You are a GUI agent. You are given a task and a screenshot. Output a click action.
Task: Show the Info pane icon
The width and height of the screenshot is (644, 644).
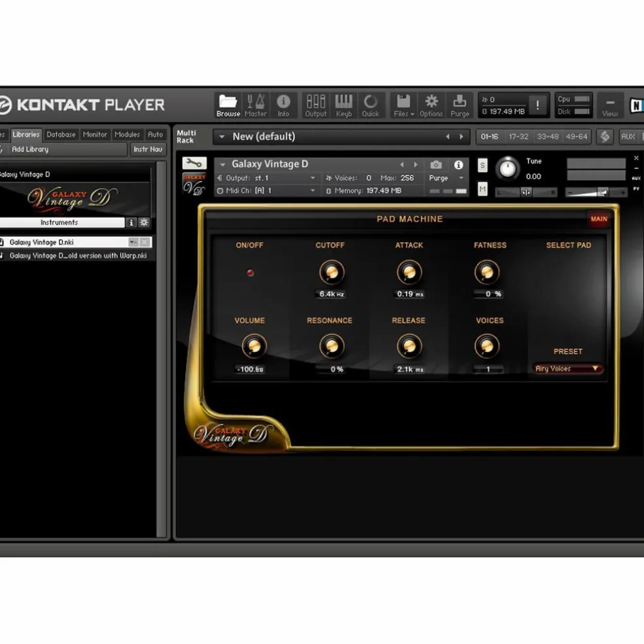click(x=283, y=105)
